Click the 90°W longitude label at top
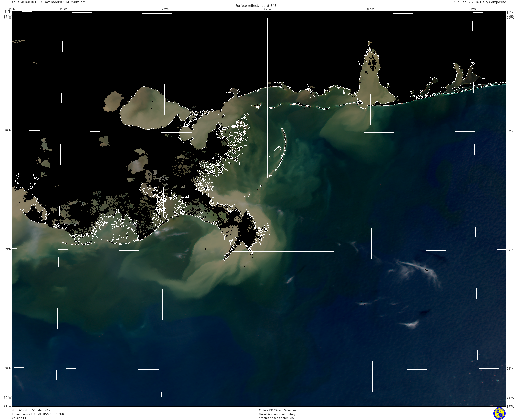This screenshot has height=420, width=518. [165, 9]
